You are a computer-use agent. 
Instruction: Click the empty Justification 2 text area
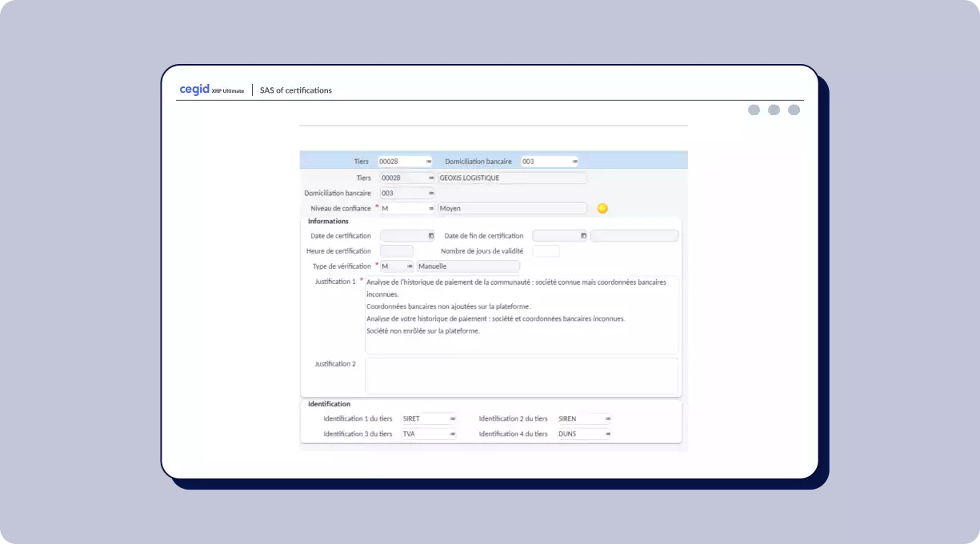521,376
